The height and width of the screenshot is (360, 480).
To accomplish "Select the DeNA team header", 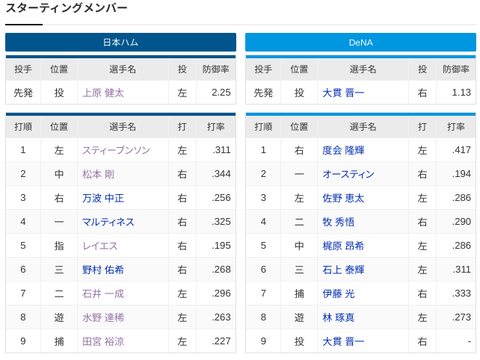I will coord(361,42).
